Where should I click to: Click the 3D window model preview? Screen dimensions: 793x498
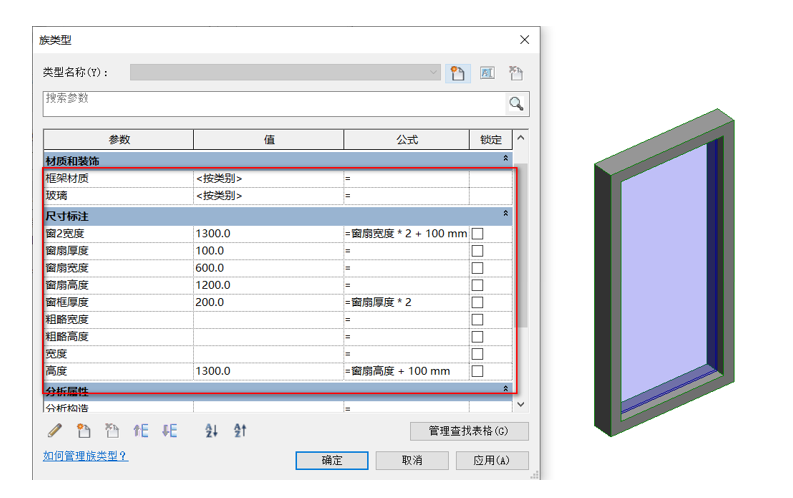click(665, 273)
